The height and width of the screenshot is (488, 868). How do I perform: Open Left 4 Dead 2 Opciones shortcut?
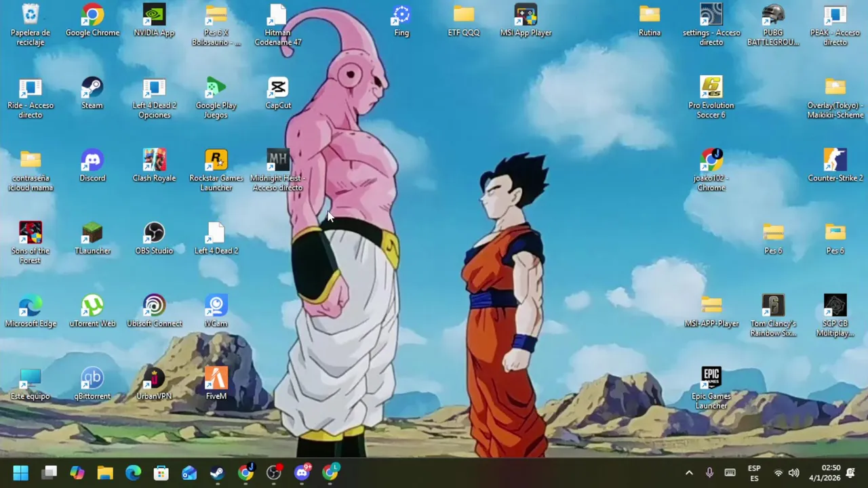155,98
